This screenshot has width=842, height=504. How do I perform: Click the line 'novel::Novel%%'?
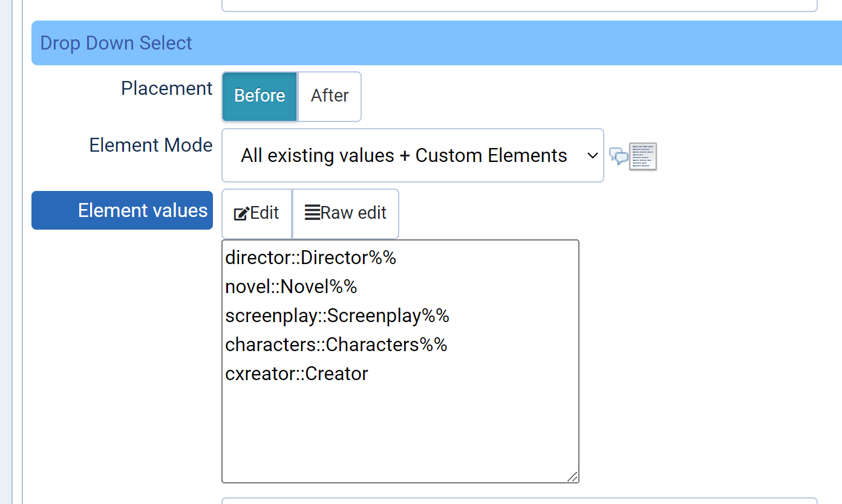(x=291, y=286)
